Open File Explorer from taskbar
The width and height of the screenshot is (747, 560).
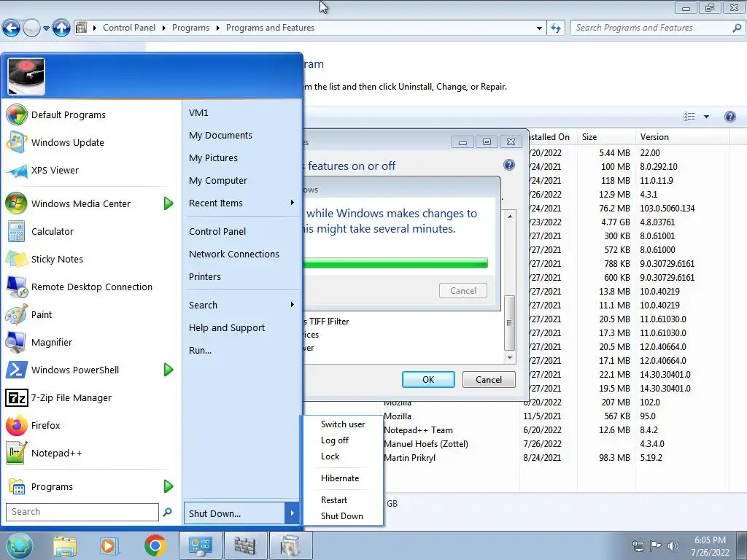[65, 545]
